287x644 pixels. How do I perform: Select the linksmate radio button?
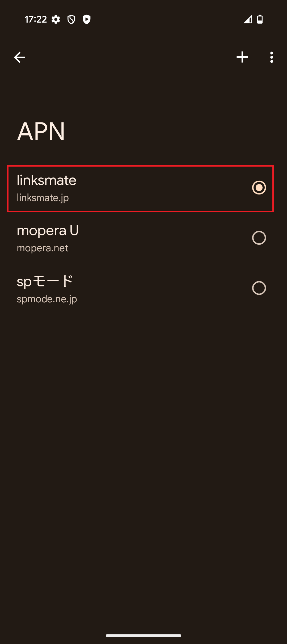pyautogui.click(x=259, y=188)
